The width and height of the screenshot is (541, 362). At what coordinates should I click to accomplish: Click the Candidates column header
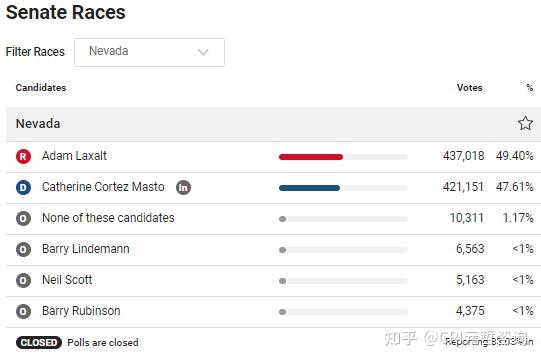coord(41,88)
